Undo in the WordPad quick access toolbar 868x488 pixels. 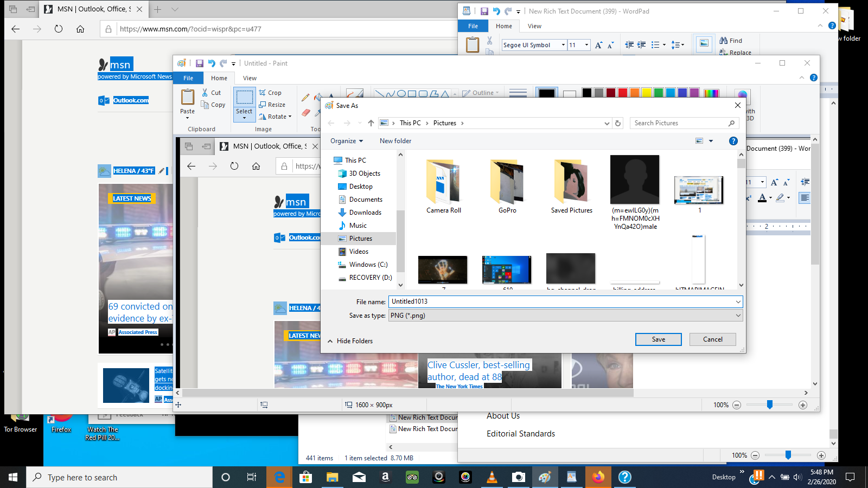click(496, 11)
